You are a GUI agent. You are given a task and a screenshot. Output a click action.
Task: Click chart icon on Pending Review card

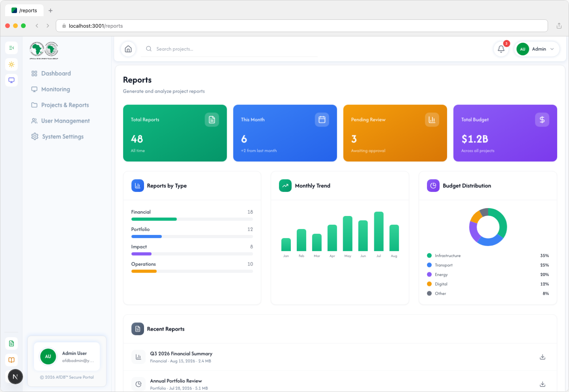pyautogui.click(x=432, y=119)
